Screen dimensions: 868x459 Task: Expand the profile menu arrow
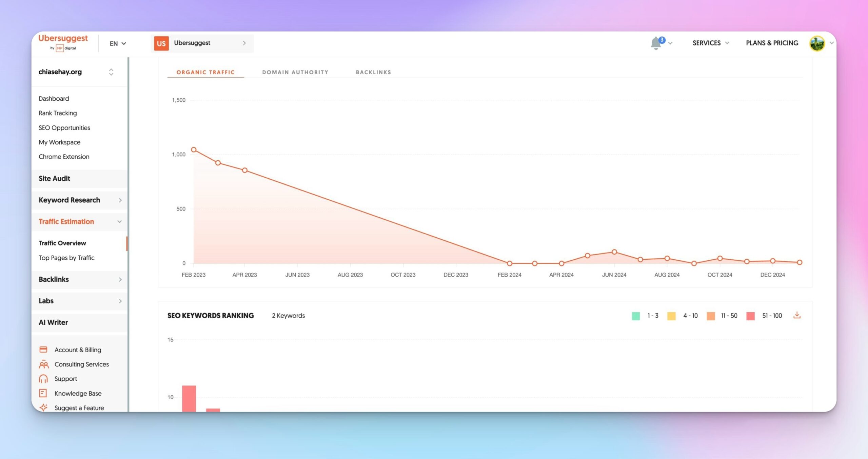[831, 43]
